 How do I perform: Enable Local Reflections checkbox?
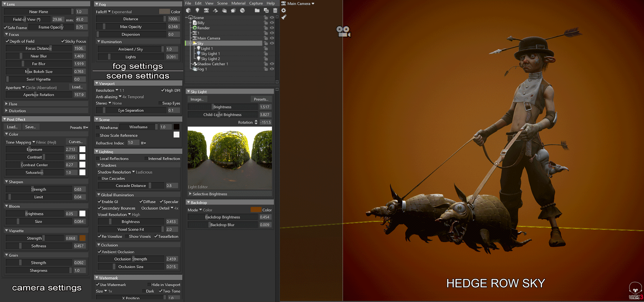coord(97,158)
